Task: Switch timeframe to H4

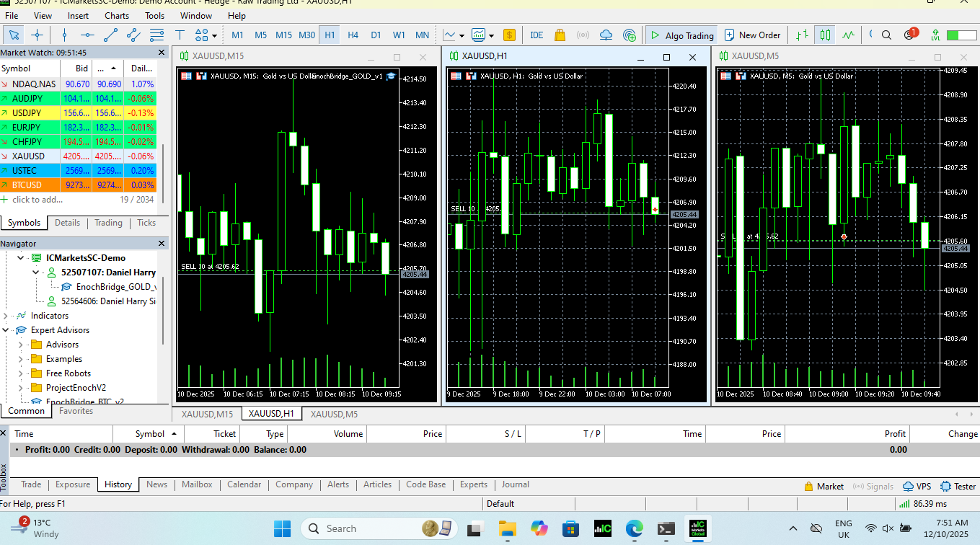Action: pyautogui.click(x=353, y=35)
